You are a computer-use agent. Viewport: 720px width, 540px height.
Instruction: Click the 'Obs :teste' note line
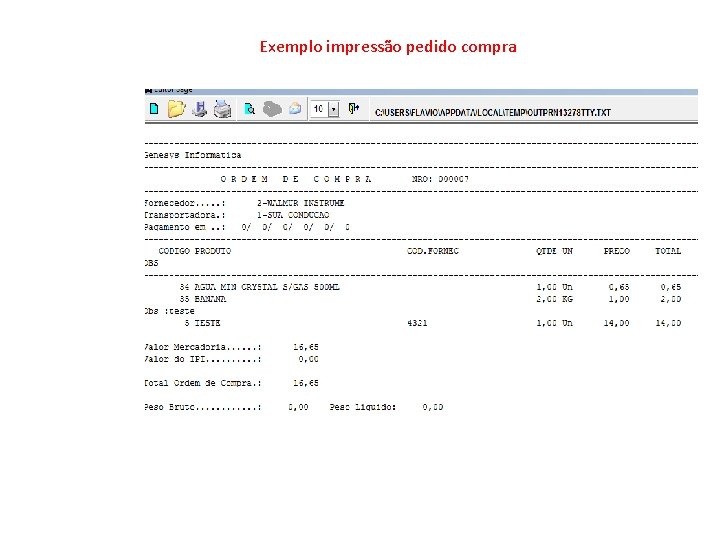(x=169, y=311)
